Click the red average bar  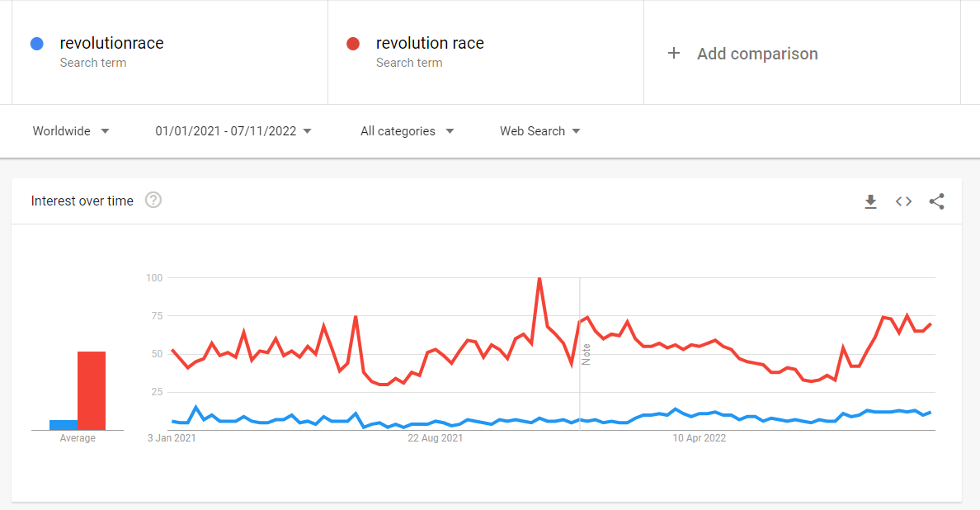[x=92, y=390]
